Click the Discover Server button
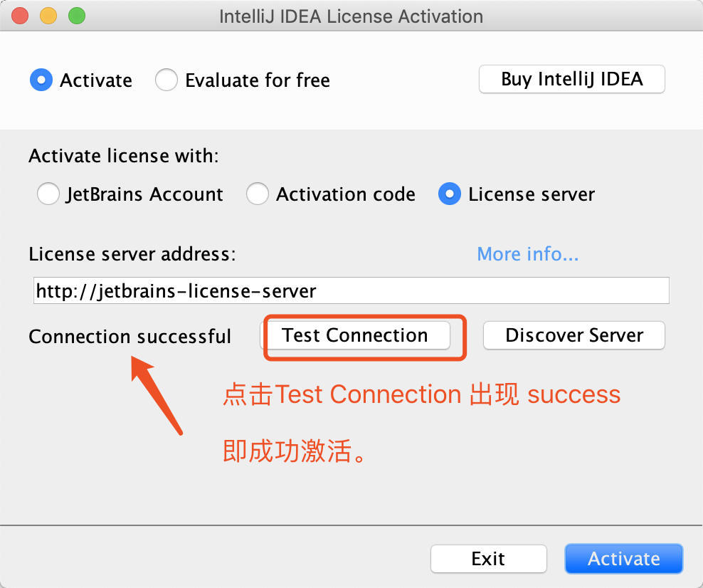Viewport: 703px width, 588px height. point(573,335)
